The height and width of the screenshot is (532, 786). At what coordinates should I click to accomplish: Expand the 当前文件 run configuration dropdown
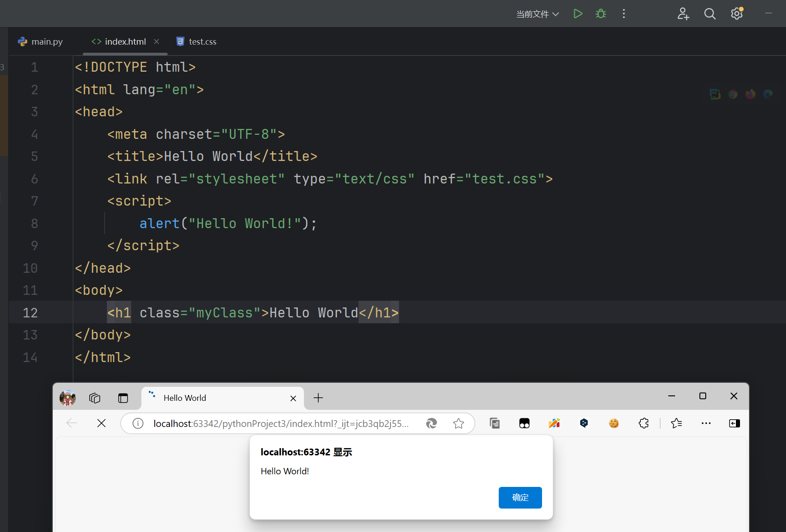tap(538, 14)
